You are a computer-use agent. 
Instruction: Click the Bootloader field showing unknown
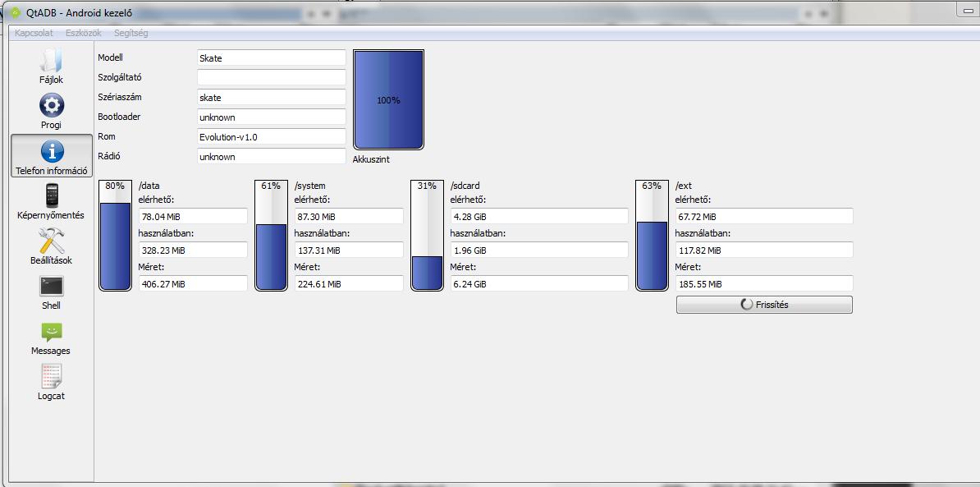[x=271, y=117]
